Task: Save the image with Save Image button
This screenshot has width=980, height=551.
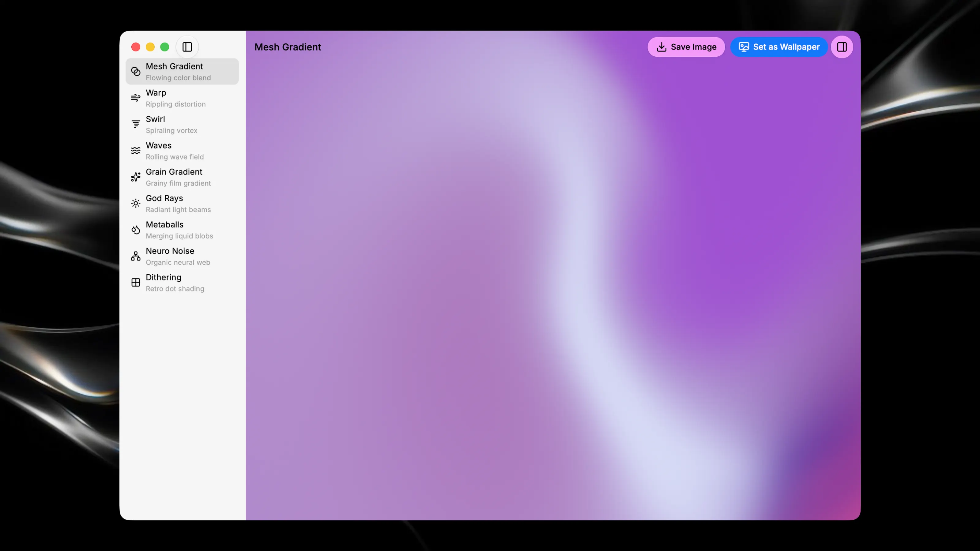Action: pos(686,47)
